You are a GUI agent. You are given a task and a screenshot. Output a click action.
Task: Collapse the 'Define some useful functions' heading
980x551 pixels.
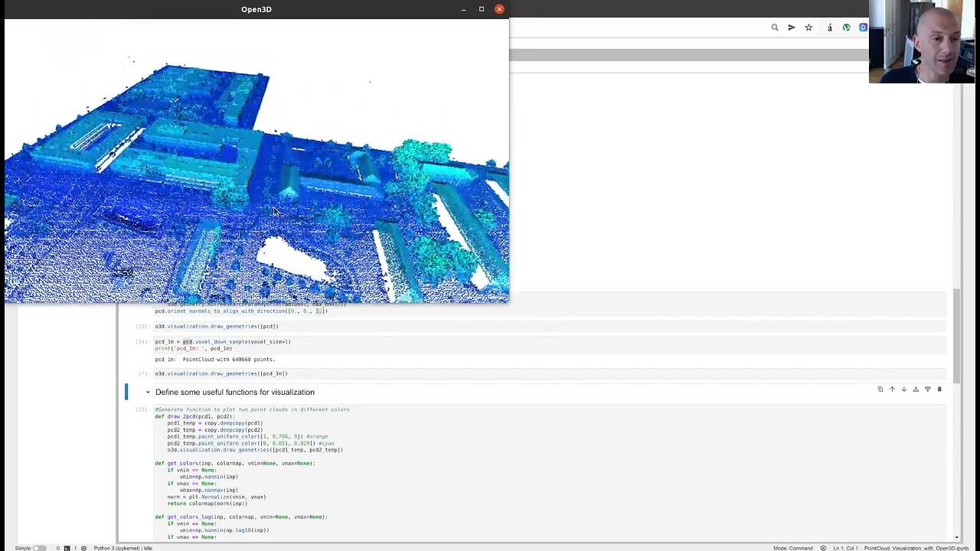148,393
